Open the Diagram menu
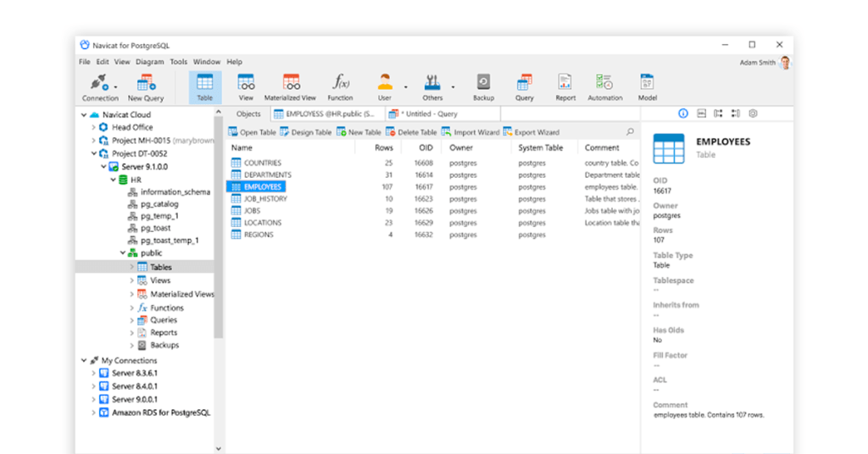The height and width of the screenshot is (454, 868). coord(149,62)
